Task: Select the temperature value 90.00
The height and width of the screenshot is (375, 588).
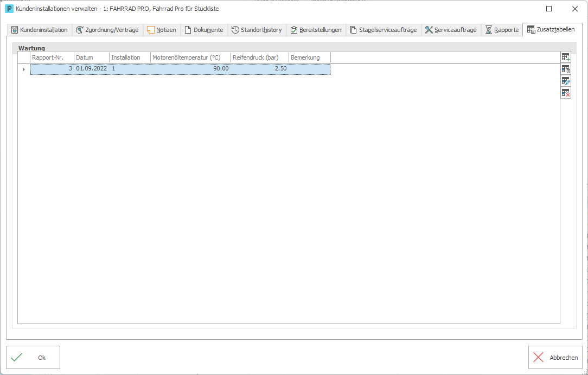Action: pos(190,69)
